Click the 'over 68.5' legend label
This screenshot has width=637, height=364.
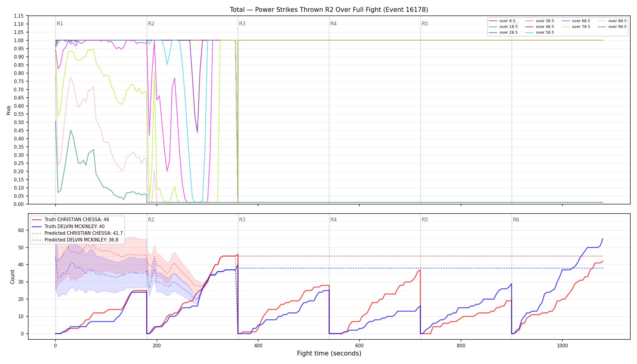click(x=581, y=21)
